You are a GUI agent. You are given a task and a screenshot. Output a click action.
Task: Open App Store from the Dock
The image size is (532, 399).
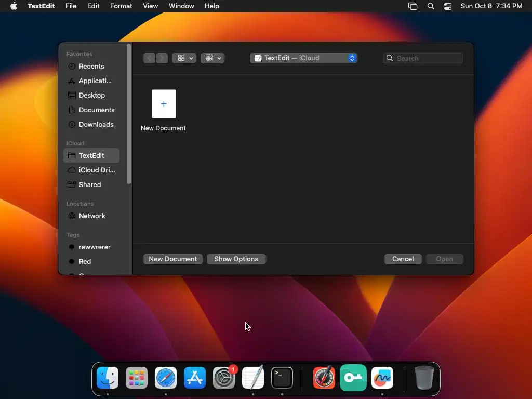click(x=195, y=378)
